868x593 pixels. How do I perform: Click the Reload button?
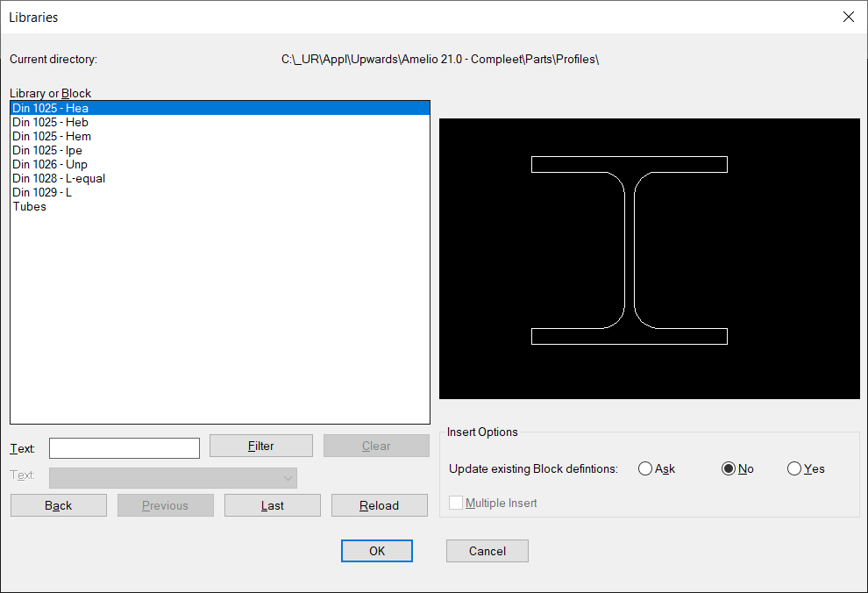(379, 505)
